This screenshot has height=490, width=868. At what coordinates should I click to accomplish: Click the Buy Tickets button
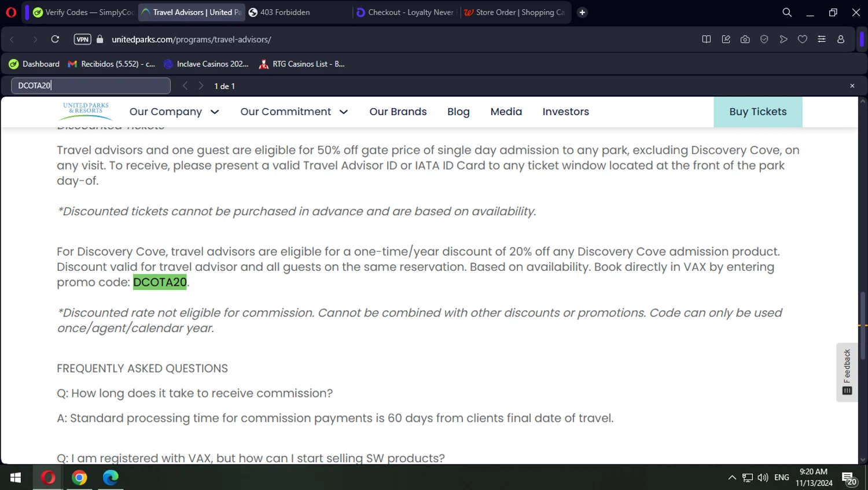pos(758,112)
